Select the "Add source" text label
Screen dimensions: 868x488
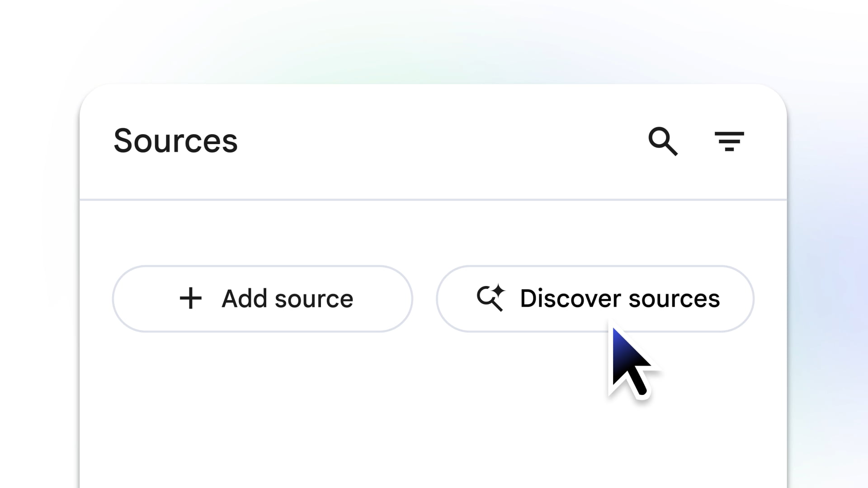[x=287, y=299]
